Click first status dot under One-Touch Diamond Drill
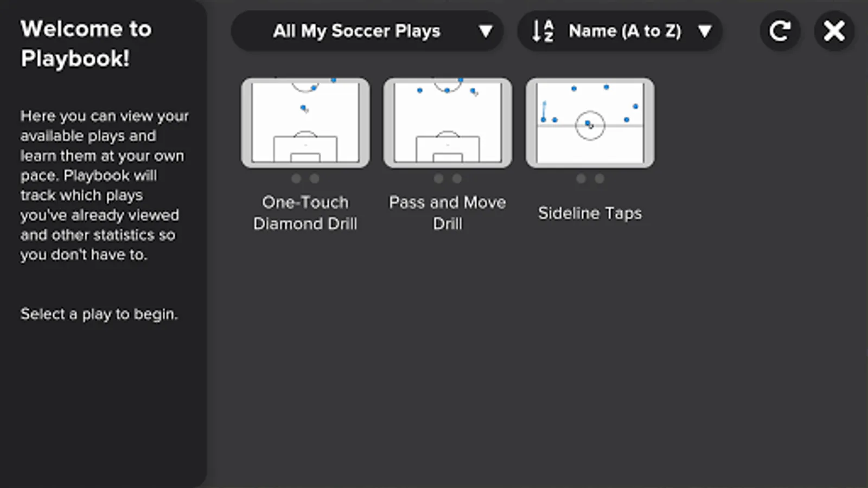Image resolution: width=868 pixels, height=488 pixels. click(296, 178)
